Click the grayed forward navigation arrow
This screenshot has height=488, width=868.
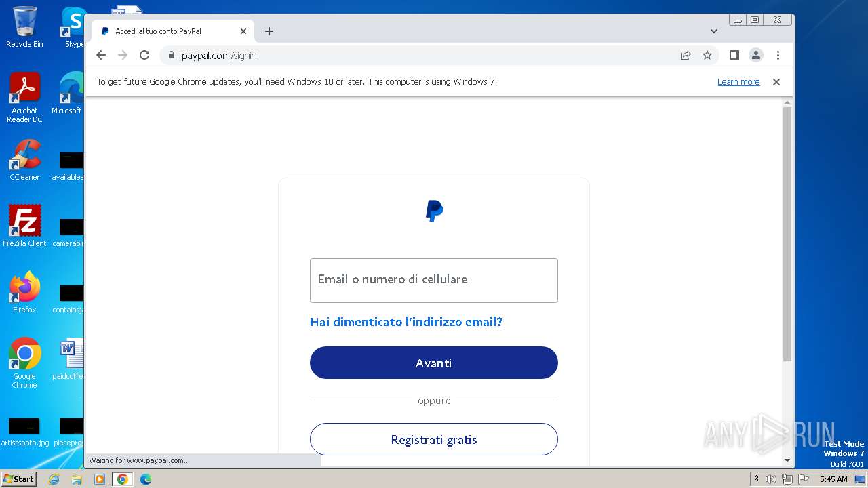tap(123, 55)
